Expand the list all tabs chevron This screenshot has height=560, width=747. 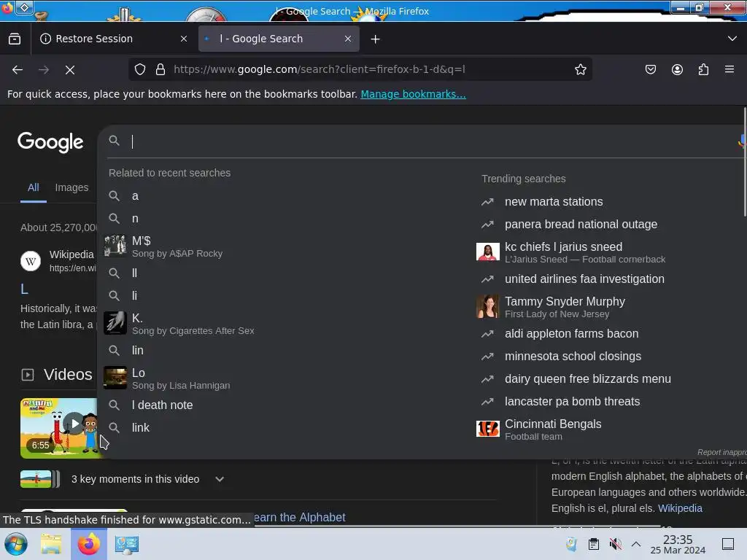(x=732, y=39)
